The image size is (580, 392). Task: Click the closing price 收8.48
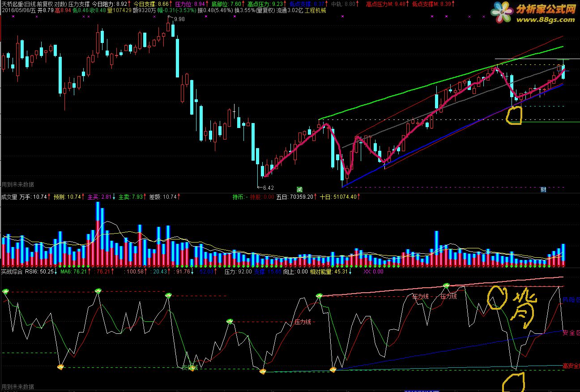click(x=98, y=10)
